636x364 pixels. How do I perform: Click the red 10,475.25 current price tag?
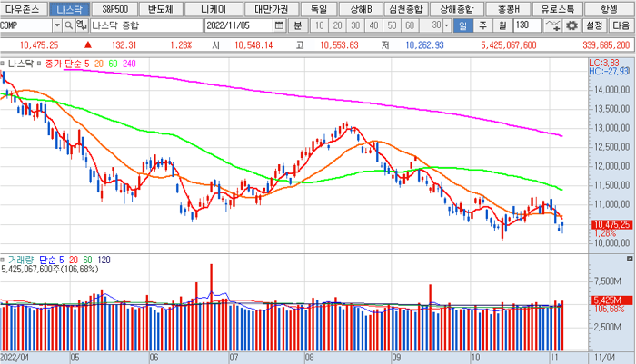click(612, 224)
